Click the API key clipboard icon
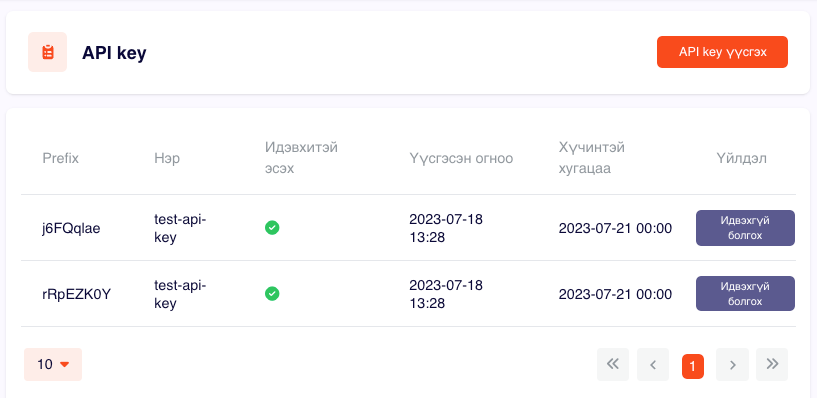Image resolution: width=817 pixels, height=398 pixels. 47,52
